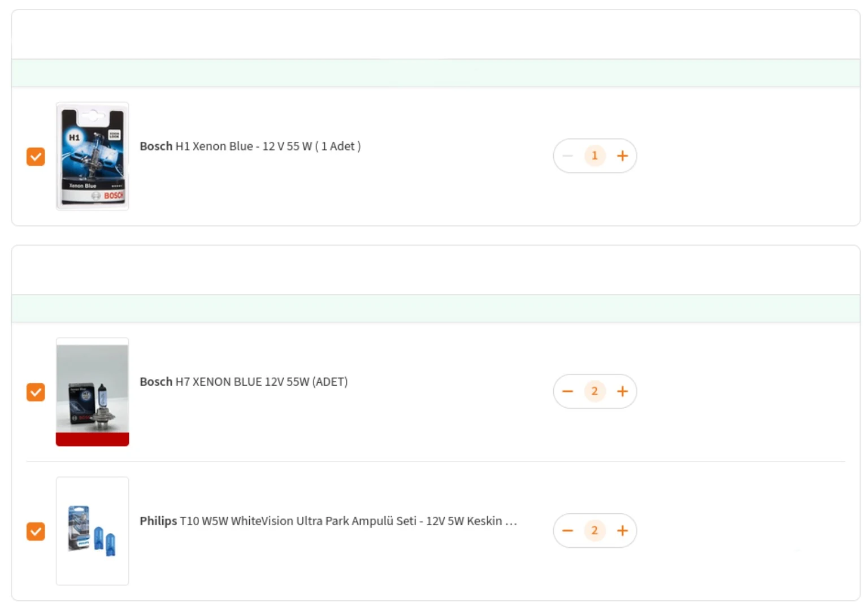Select quantity value 1 for Bosch H1
Viewport: 868px width, 614px height.
click(x=594, y=155)
